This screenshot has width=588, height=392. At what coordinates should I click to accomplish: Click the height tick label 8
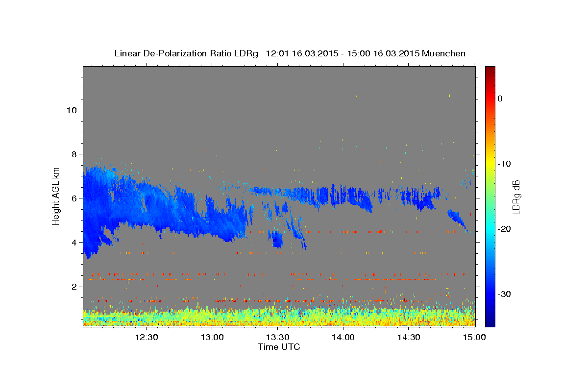pyautogui.click(x=73, y=154)
